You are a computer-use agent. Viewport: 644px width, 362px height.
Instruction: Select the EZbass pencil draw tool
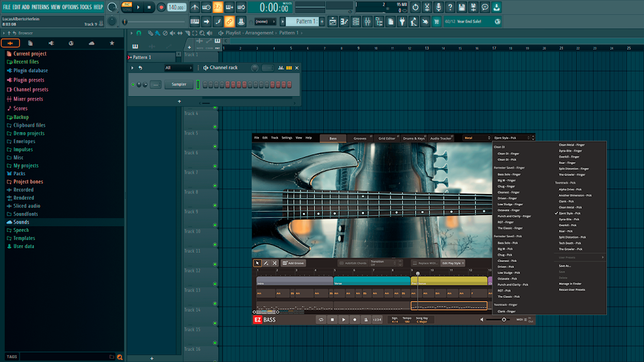click(x=266, y=263)
